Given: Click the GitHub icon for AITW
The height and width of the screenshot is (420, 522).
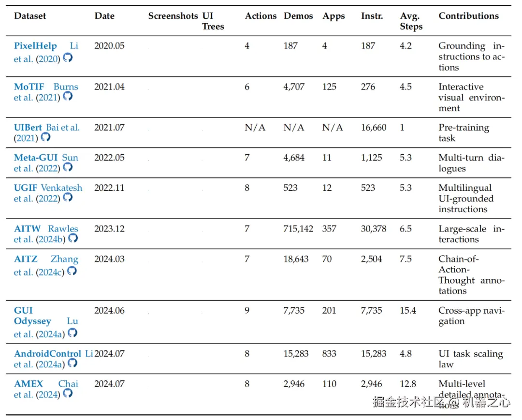Looking at the screenshot, I should click(72, 238).
